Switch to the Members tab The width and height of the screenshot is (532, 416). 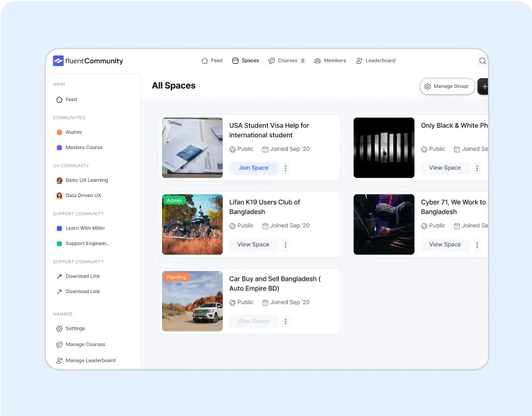click(330, 60)
